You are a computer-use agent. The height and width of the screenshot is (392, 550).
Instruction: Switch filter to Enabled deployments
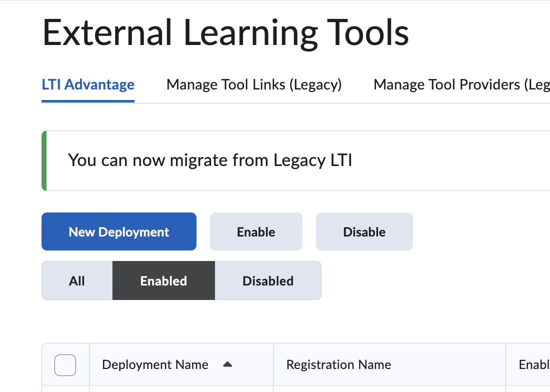pos(163,280)
